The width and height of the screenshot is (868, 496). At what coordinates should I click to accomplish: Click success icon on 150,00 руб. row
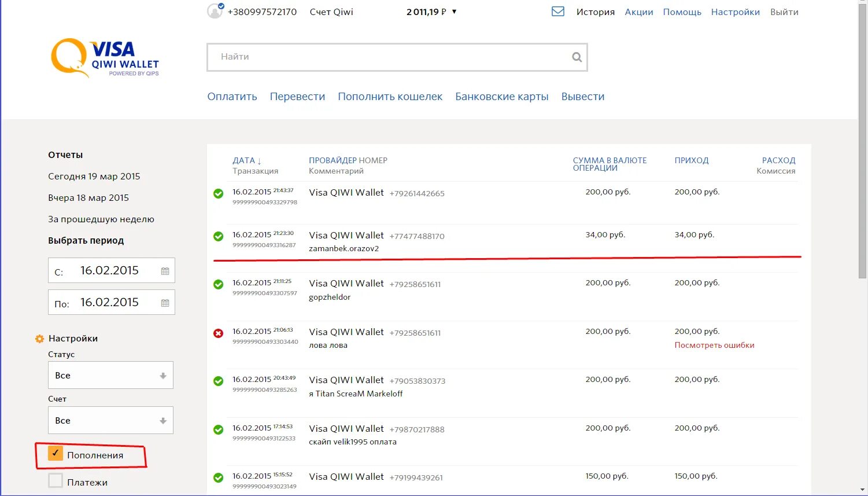click(218, 477)
